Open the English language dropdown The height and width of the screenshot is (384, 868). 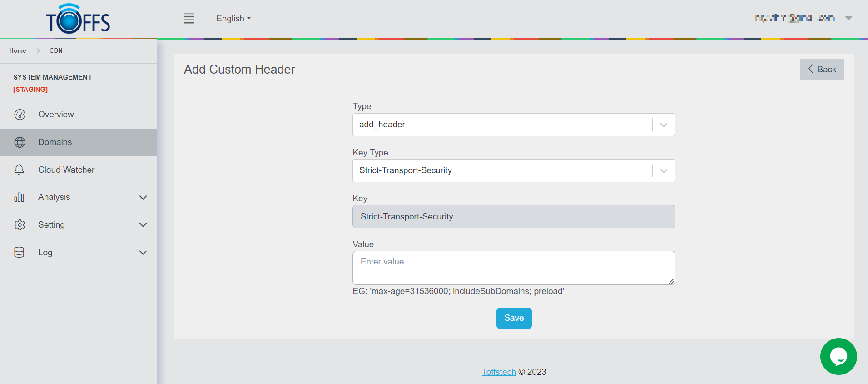point(233,19)
